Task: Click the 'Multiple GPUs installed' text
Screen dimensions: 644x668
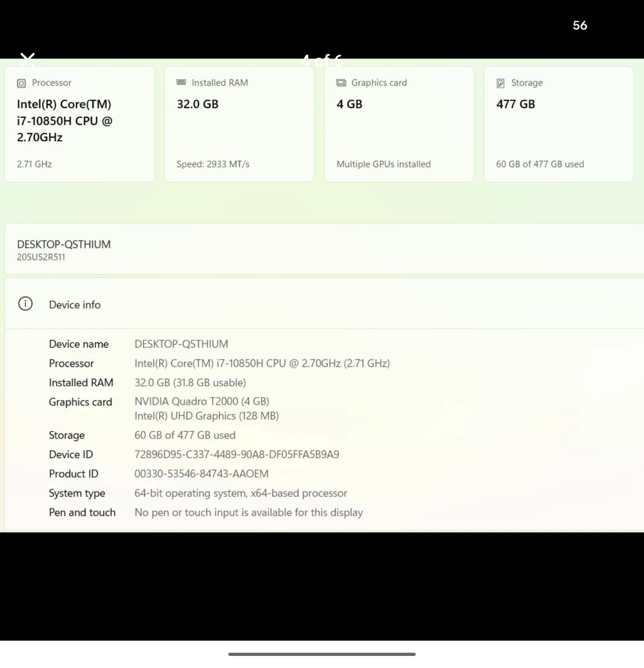Action: point(383,164)
